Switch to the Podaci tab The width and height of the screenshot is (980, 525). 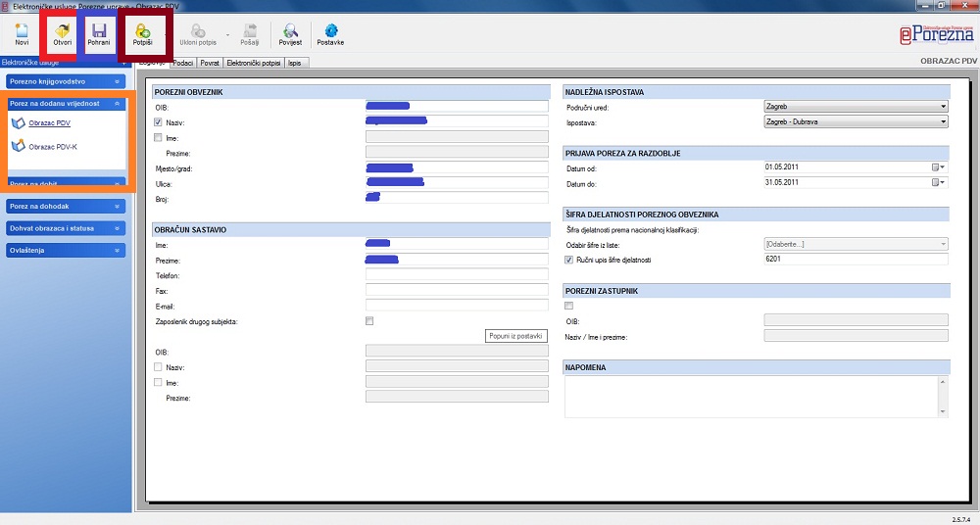pos(182,63)
